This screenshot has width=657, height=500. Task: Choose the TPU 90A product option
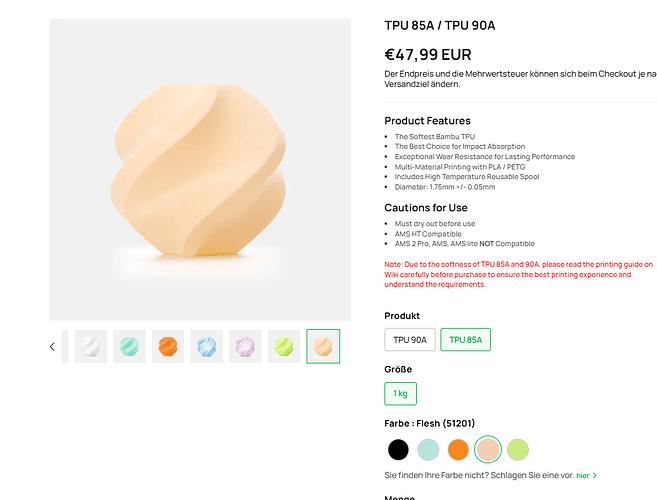coord(410,339)
